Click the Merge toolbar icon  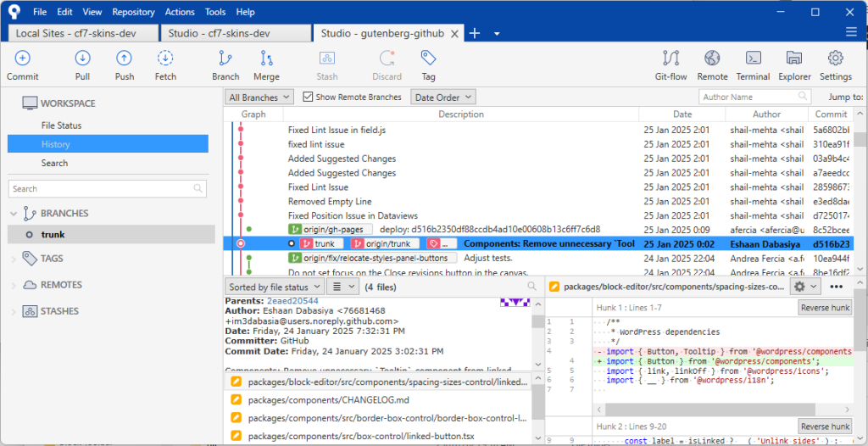[266, 59]
